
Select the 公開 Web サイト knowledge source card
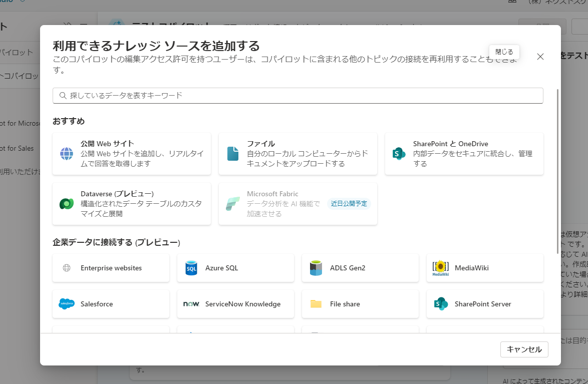132,154
